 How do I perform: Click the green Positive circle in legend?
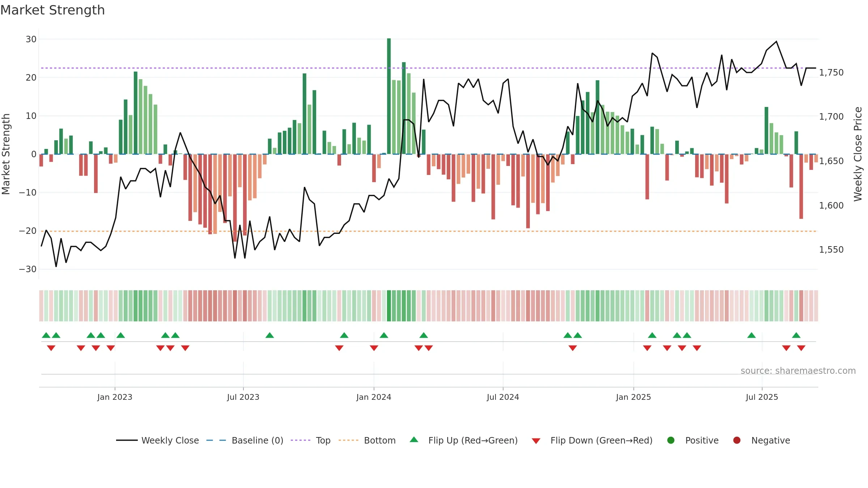point(671,440)
